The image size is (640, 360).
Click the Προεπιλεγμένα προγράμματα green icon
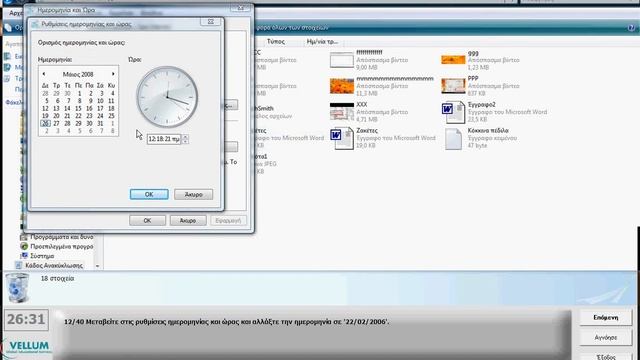click(24, 247)
